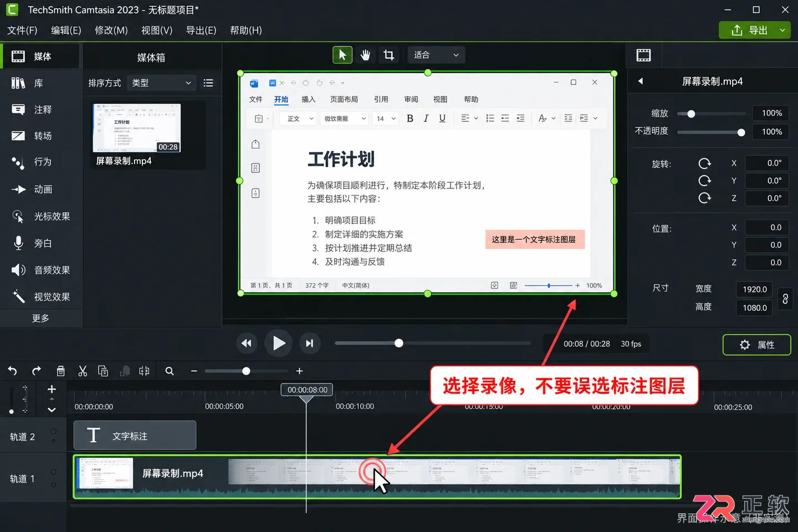The width and height of the screenshot is (798, 532).
Task: Select the arrow edit tool above the canvas
Action: (342, 55)
